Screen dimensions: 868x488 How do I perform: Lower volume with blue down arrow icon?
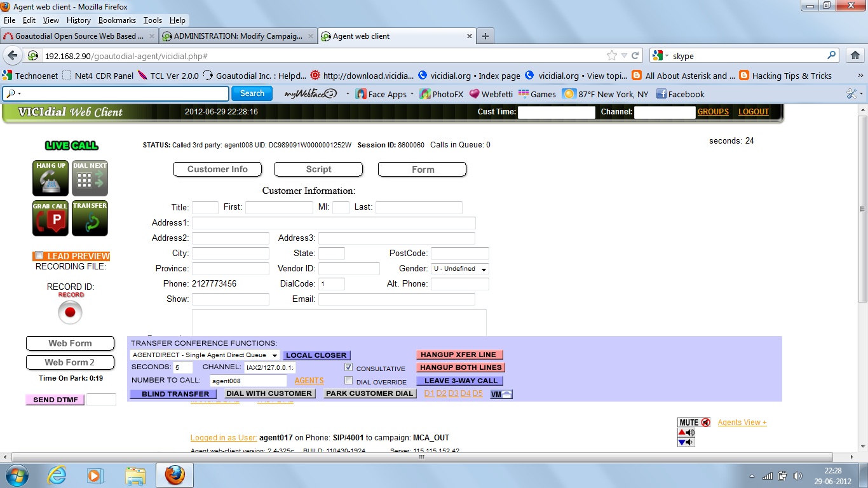point(686,442)
